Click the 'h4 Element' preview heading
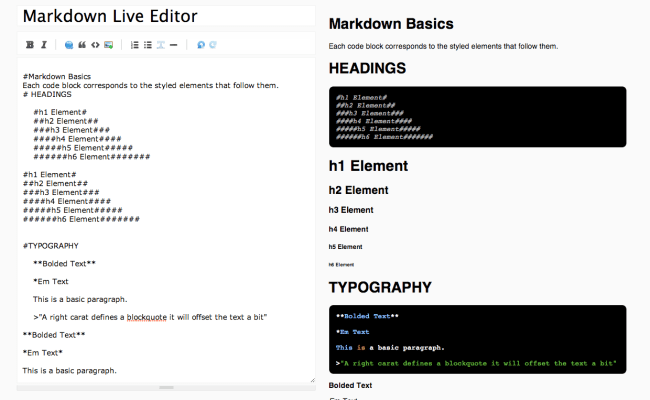Screen dimensions: 650x400 point(349,229)
